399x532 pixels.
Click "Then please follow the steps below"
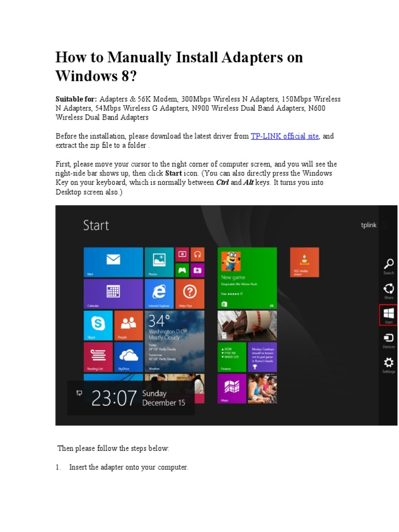pyautogui.click(x=113, y=448)
